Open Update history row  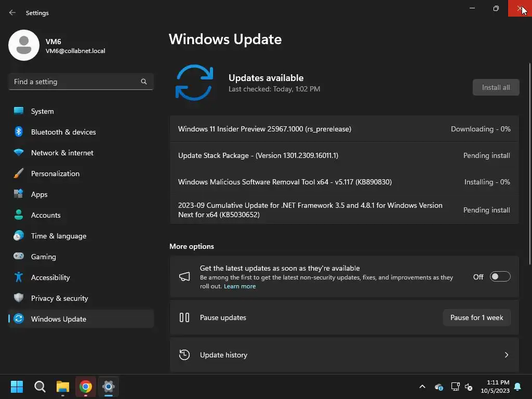[x=344, y=355]
